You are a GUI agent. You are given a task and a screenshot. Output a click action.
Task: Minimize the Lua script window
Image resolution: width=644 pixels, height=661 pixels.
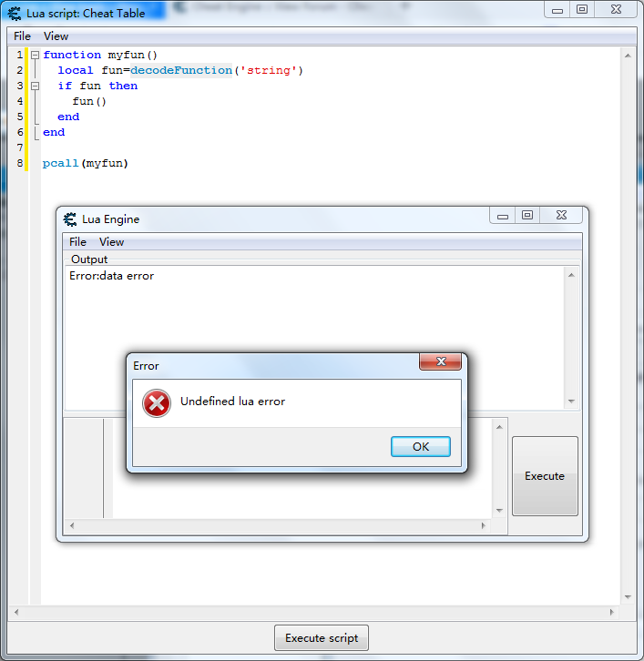[x=557, y=10]
